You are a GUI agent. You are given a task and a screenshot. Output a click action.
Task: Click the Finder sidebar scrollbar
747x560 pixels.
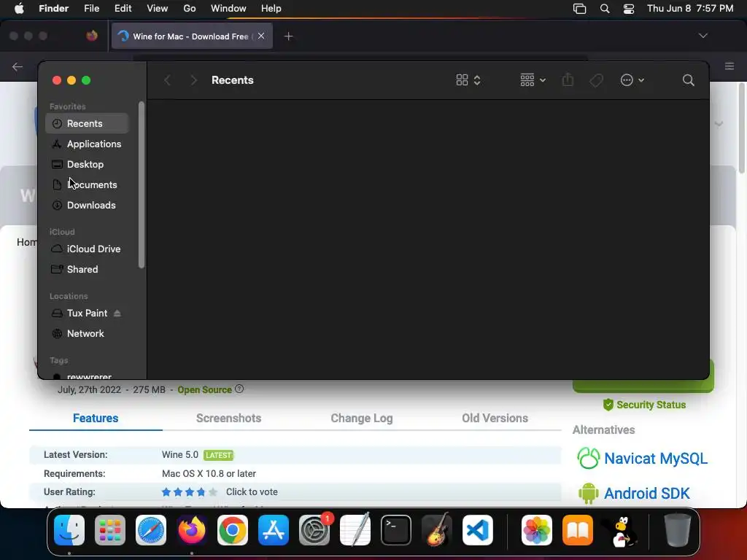pyautogui.click(x=142, y=184)
